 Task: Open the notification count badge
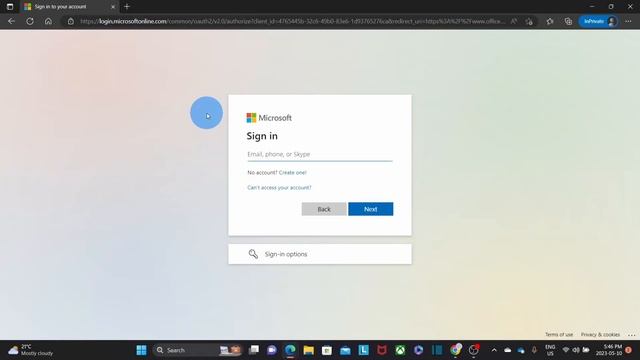(628, 350)
